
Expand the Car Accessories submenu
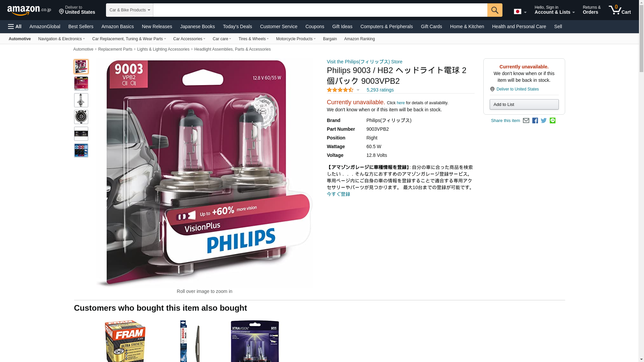pos(189,39)
